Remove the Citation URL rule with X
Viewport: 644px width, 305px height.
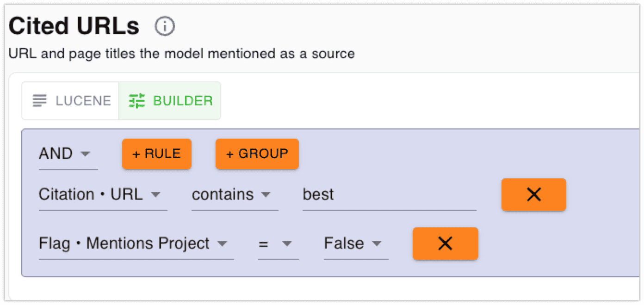coord(533,195)
